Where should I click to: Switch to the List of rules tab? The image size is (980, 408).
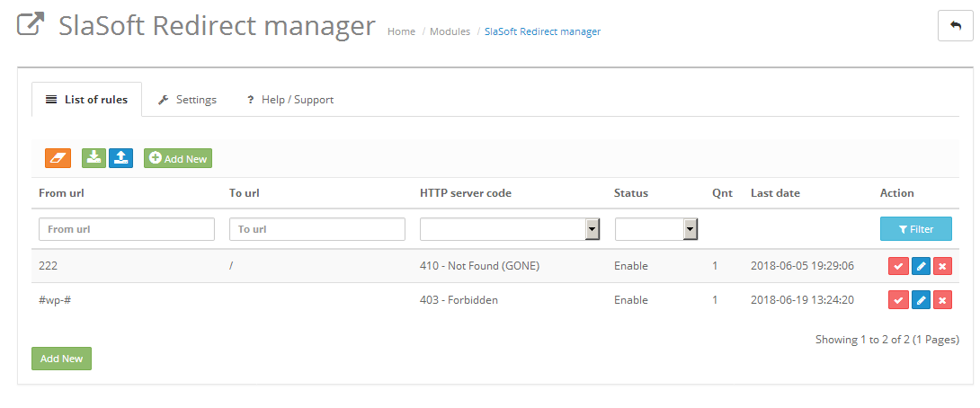pyautogui.click(x=87, y=100)
